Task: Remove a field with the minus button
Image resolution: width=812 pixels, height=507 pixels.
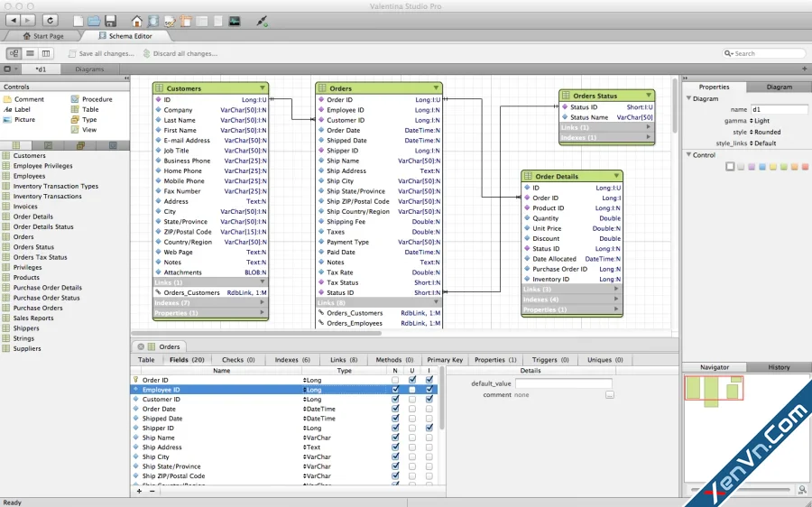Action: 152,491
